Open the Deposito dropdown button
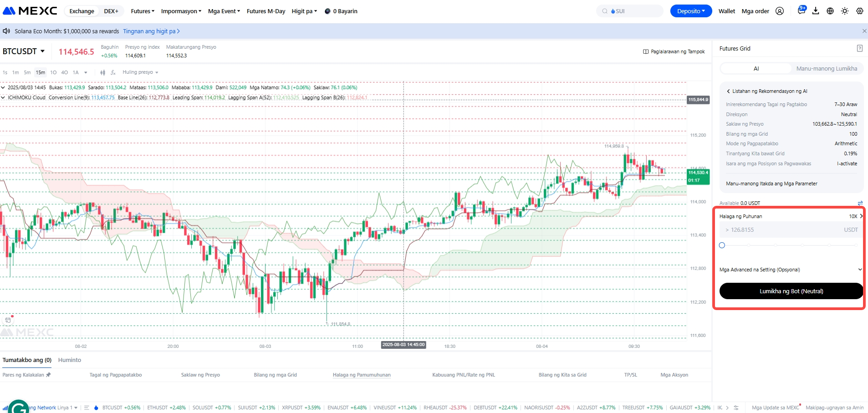Screen dimensions: 868x413 (691, 11)
